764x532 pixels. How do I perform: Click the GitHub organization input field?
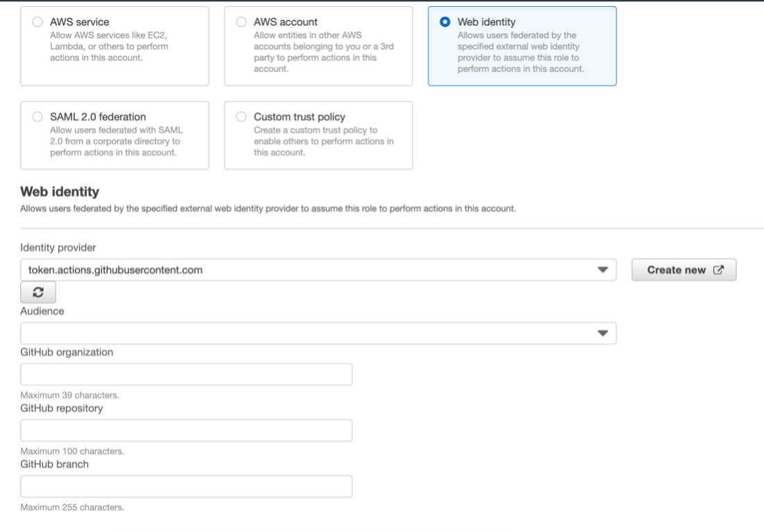(186, 374)
